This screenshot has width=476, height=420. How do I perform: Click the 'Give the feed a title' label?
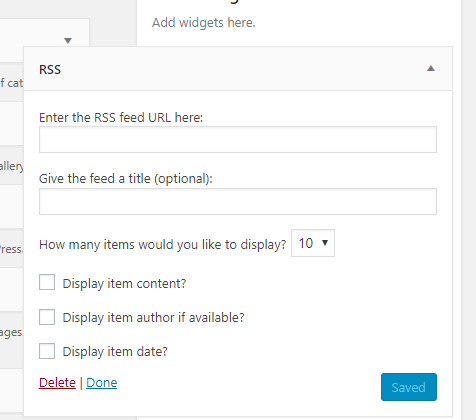point(126,179)
